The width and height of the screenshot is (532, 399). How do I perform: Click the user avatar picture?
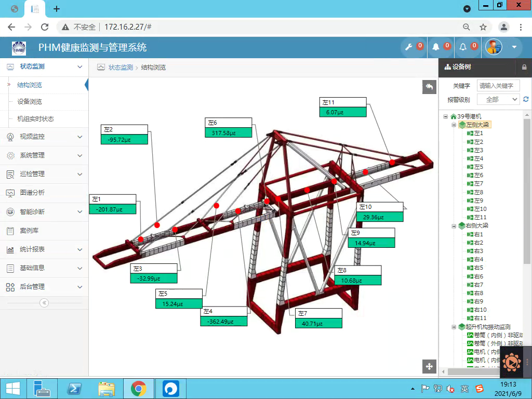click(493, 47)
